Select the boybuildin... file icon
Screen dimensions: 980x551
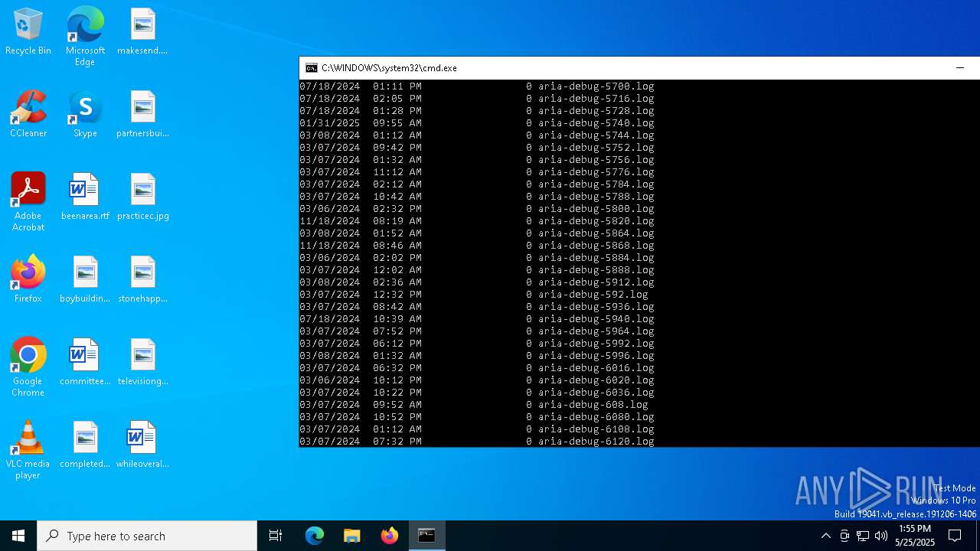pos(85,280)
